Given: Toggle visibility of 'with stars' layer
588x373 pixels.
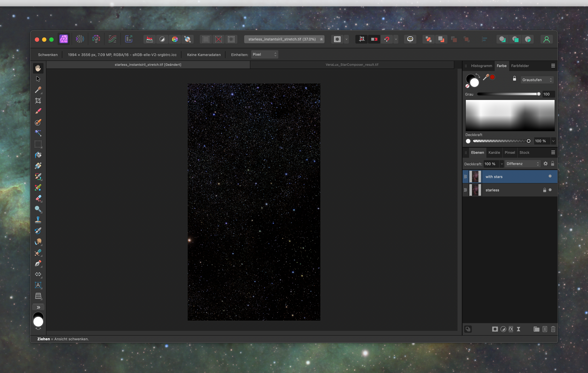Looking at the screenshot, I should [550, 176].
